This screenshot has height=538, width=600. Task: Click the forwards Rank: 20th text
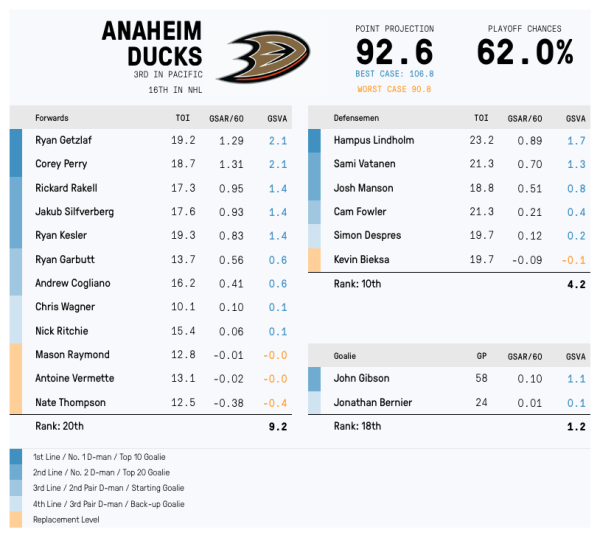pos(58,426)
